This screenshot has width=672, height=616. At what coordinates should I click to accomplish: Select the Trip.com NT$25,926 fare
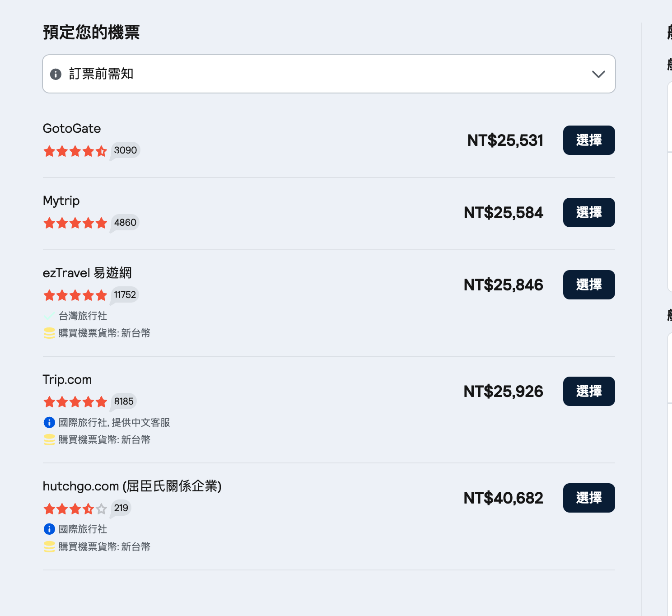tap(589, 391)
